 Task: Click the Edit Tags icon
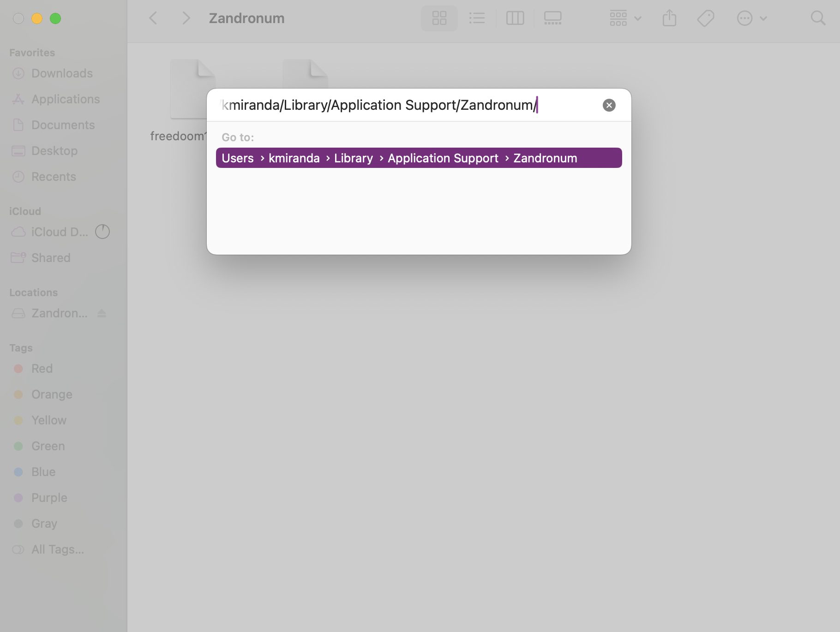coord(706,18)
